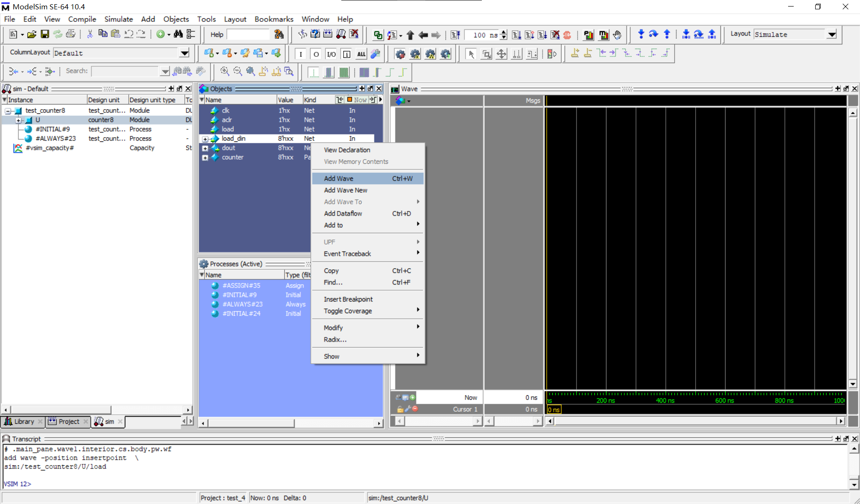Choose Insert Breakpoint in context menu

[368, 300]
